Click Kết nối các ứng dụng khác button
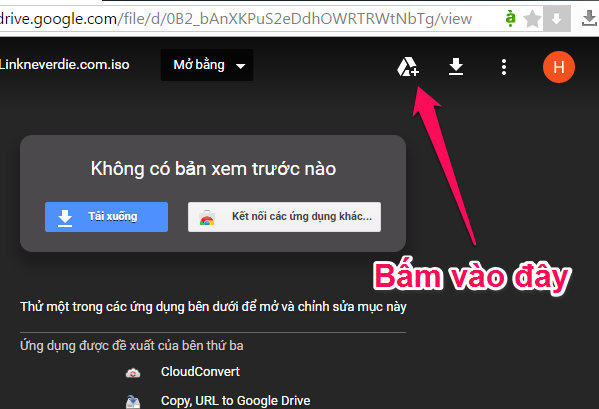The image size is (599, 409). click(x=284, y=217)
